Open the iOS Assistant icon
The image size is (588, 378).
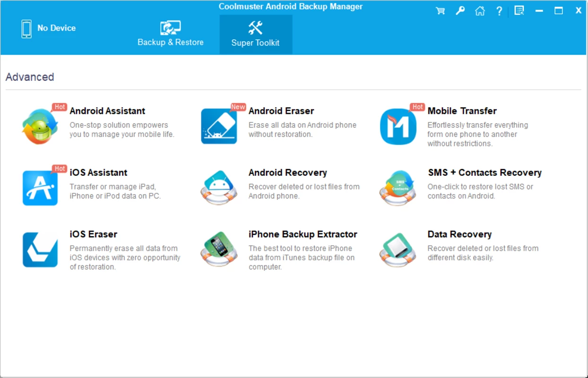point(40,188)
